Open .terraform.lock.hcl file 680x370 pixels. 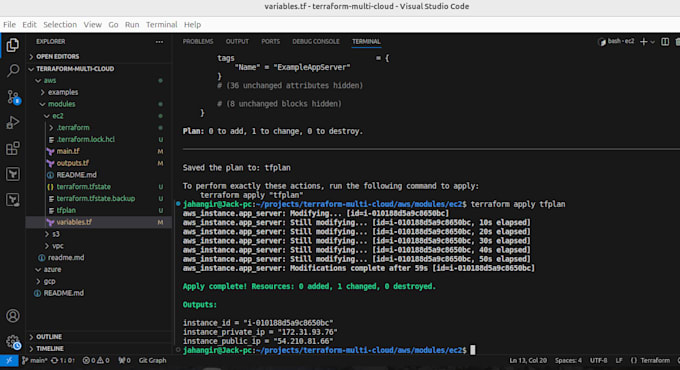coord(85,139)
